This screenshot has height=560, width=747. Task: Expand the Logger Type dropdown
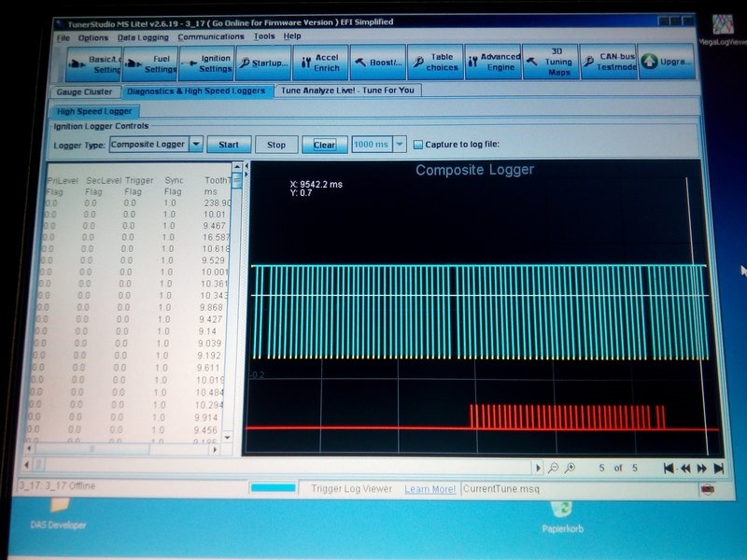[x=196, y=145]
